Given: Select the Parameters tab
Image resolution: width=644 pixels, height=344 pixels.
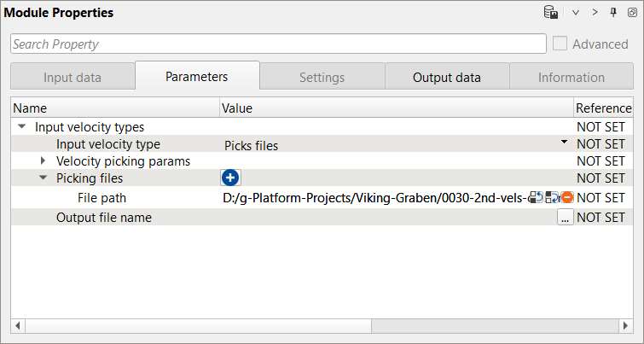Looking at the screenshot, I should [x=196, y=76].
